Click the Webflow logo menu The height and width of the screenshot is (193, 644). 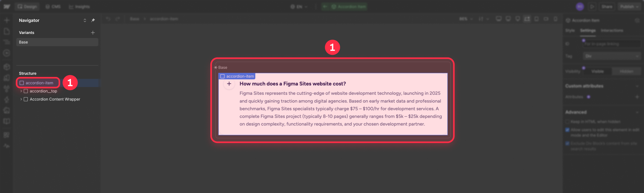(x=7, y=7)
